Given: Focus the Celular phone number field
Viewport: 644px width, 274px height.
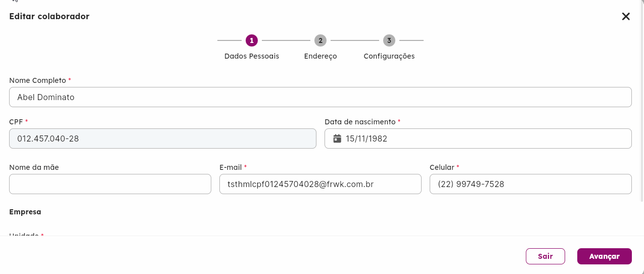Looking at the screenshot, I should tap(531, 184).
